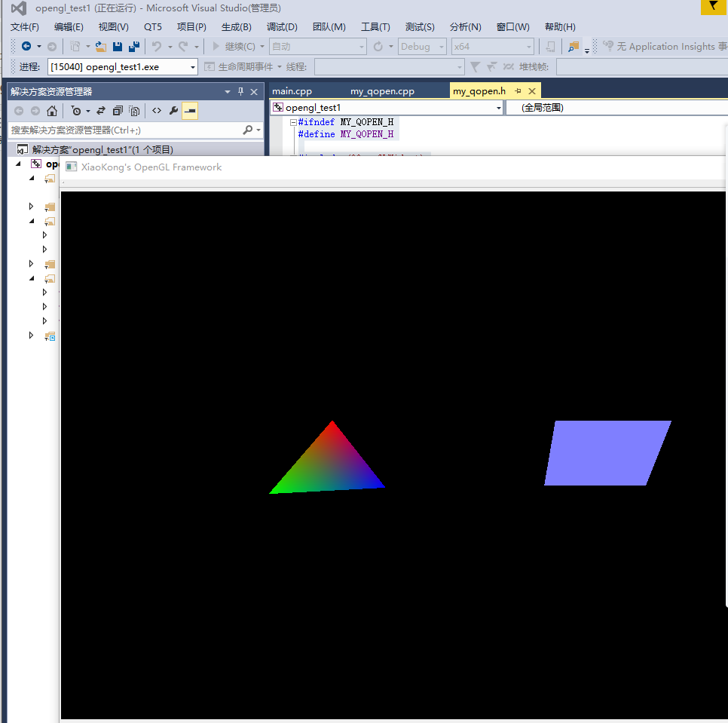Toggle the pin on my_qopen.h tab

coord(518,91)
